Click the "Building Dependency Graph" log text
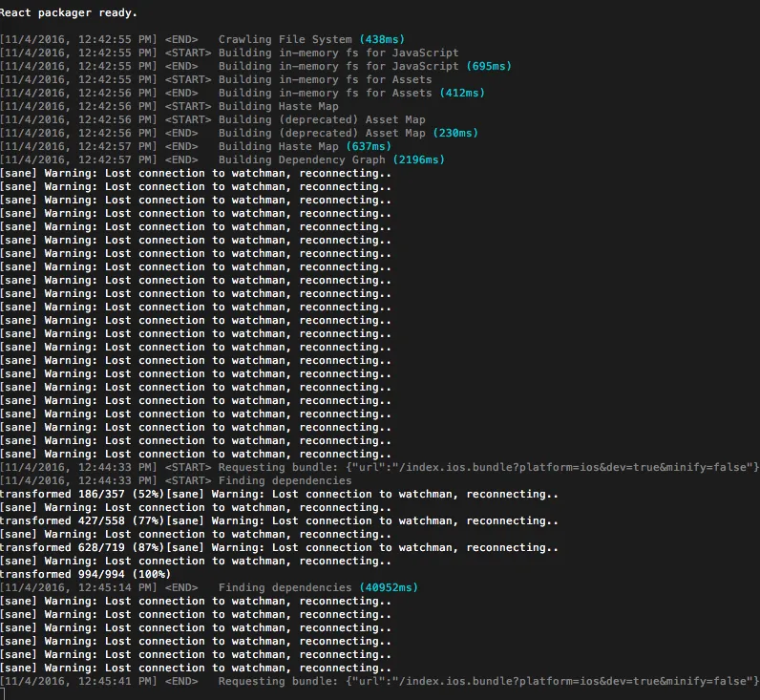 [302, 160]
